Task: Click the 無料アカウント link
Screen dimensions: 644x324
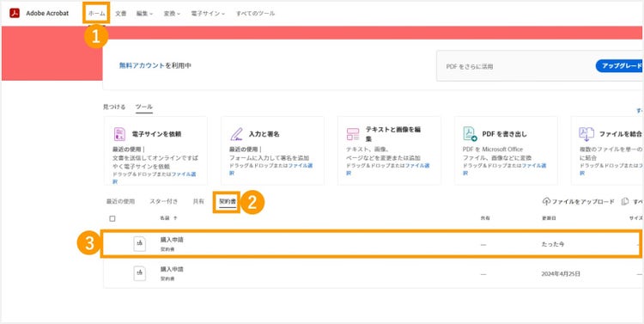Action: (x=142, y=65)
